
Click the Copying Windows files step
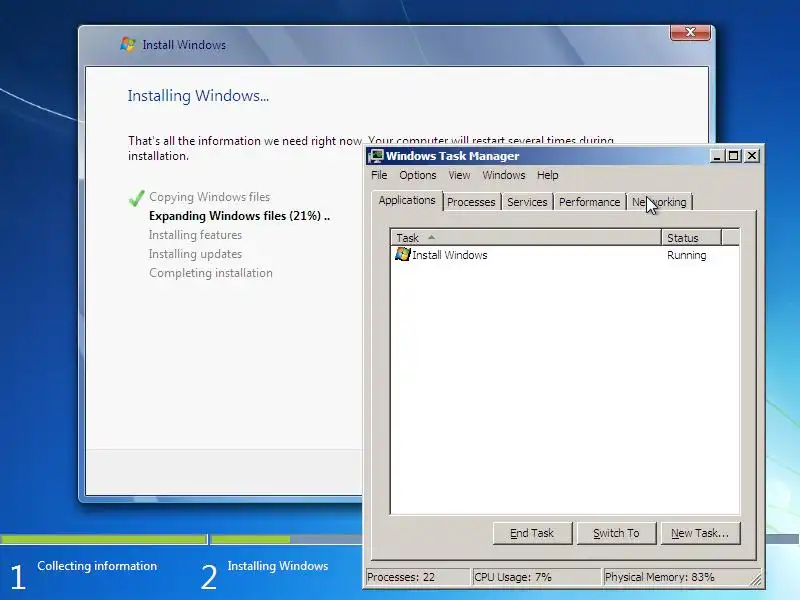coord(209,197)
